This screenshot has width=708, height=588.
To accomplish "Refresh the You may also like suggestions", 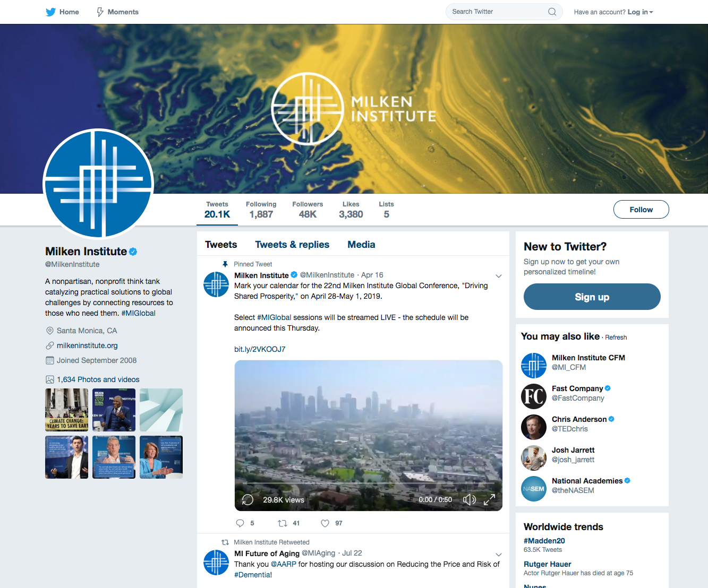I will coord(616,338).
